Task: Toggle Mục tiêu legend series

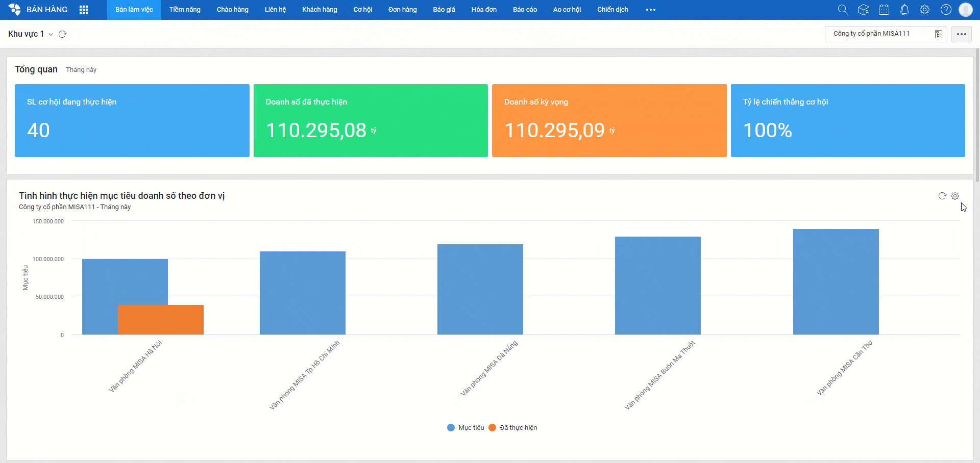Action: coord(465,428)
